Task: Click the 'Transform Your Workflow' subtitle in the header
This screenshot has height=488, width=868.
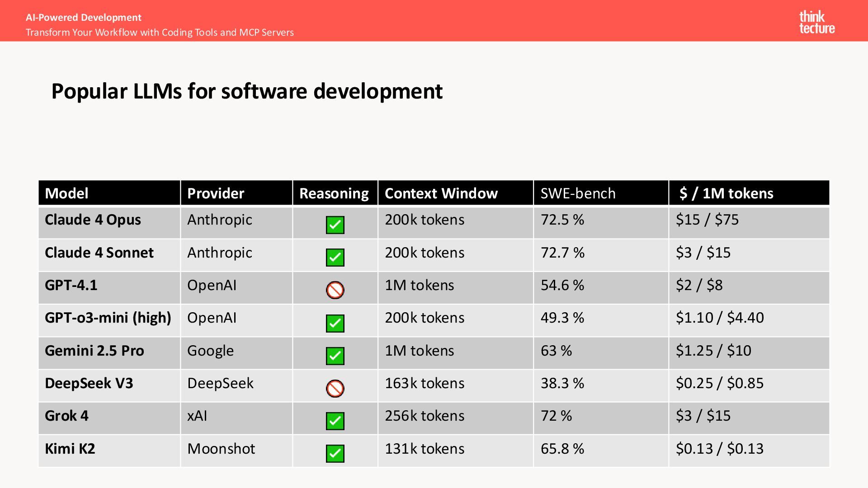Action: point(160,33)
